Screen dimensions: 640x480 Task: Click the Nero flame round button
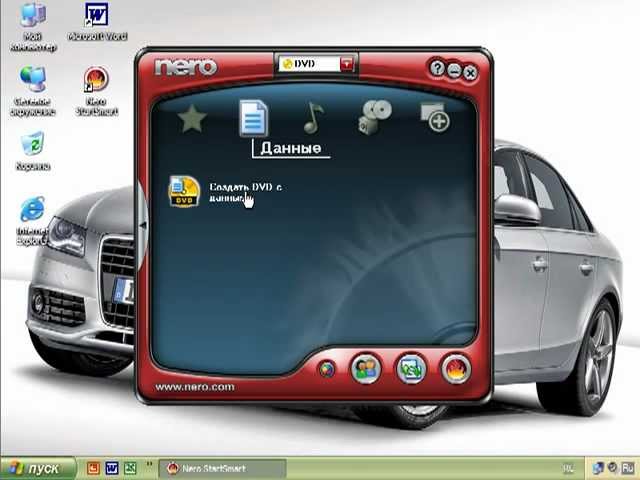point(456,369)
